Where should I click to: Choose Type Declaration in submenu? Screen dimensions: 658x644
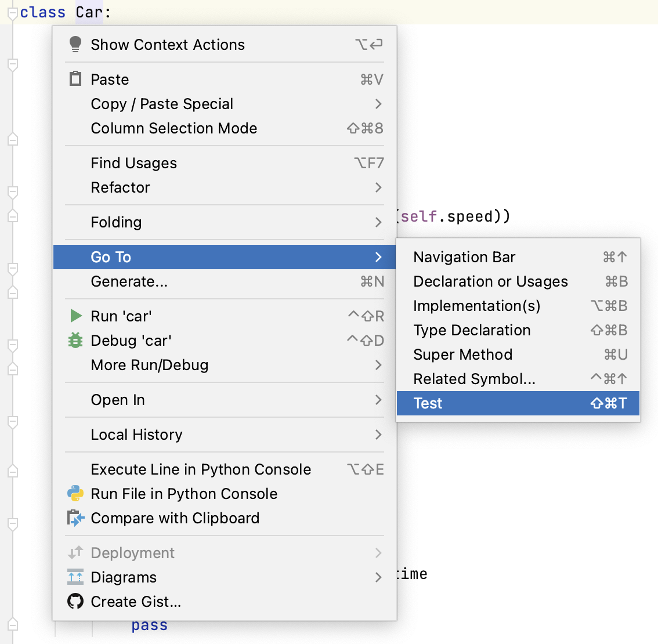click(472, 330)
